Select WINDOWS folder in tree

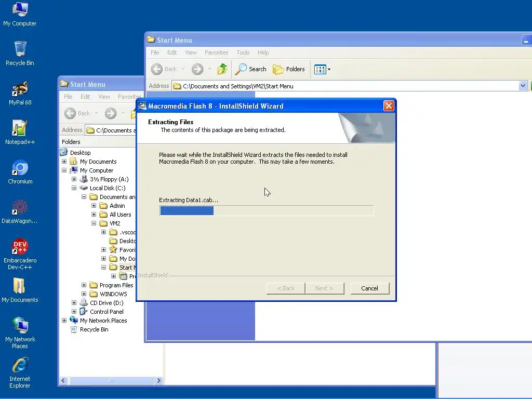[x=113, y=294]
